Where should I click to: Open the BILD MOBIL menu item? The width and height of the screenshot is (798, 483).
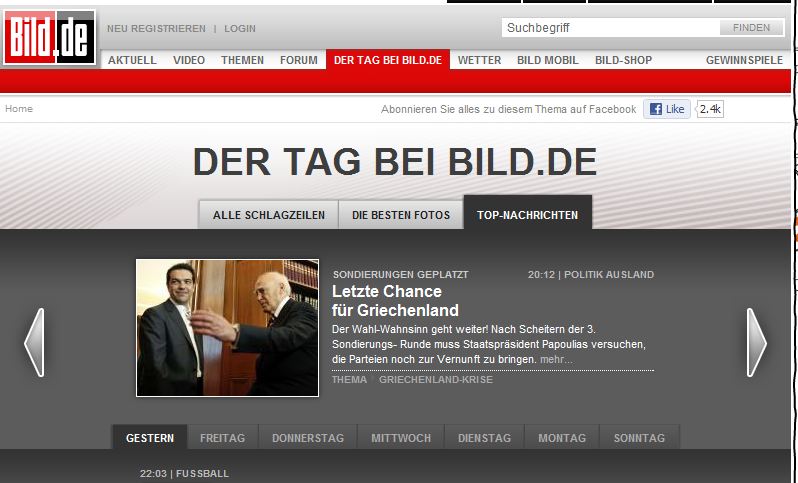(x=548, y=60)
